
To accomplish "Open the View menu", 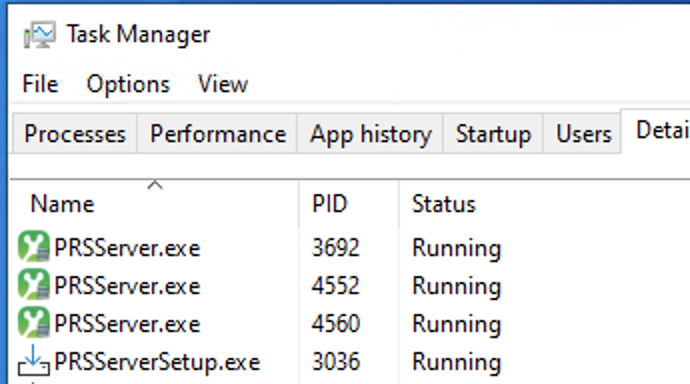I will point(223,84).
